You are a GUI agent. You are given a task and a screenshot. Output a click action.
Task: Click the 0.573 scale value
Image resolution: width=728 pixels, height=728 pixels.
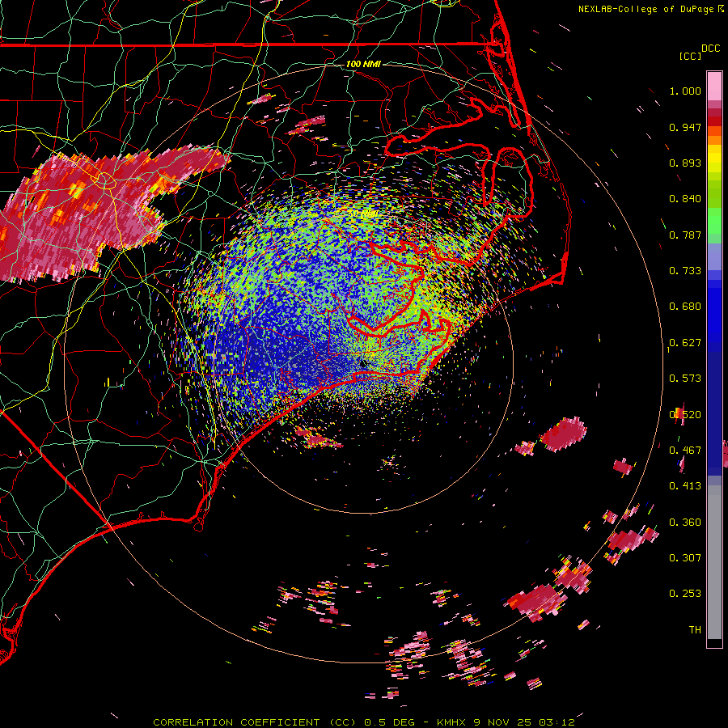pyautogui.click(x=685, y=379)
